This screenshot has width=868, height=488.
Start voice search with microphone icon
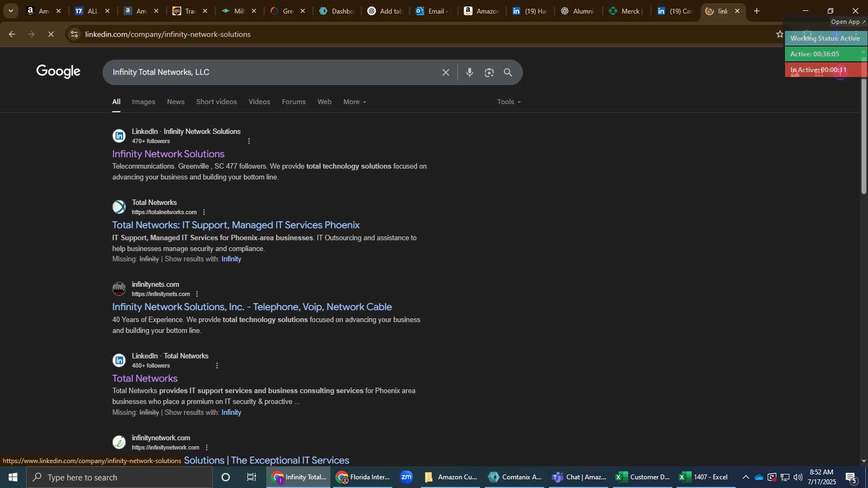[x=470, y=73]
